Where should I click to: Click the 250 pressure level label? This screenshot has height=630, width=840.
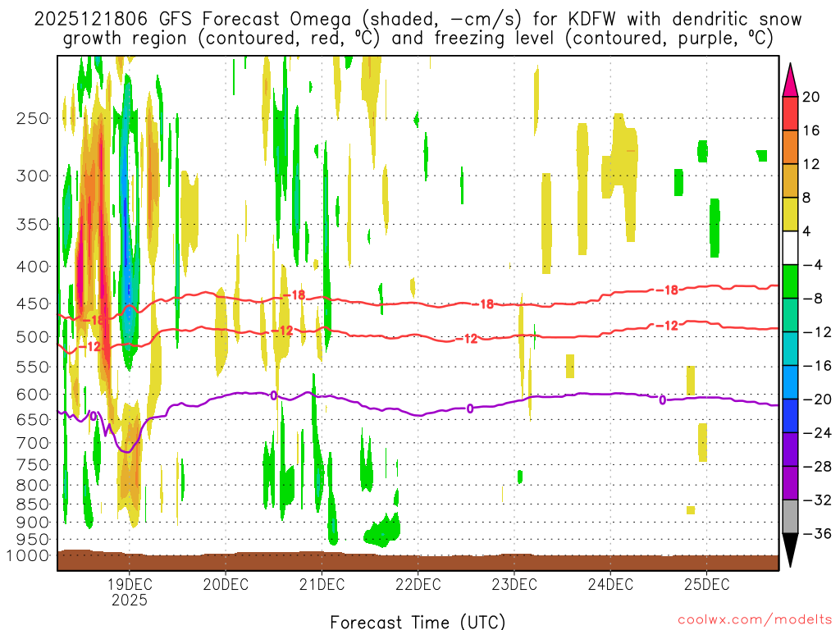tap(32, 118)
